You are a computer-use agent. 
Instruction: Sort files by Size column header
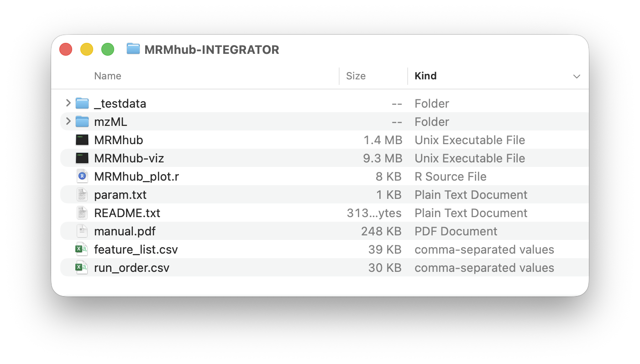click(356, 76)
